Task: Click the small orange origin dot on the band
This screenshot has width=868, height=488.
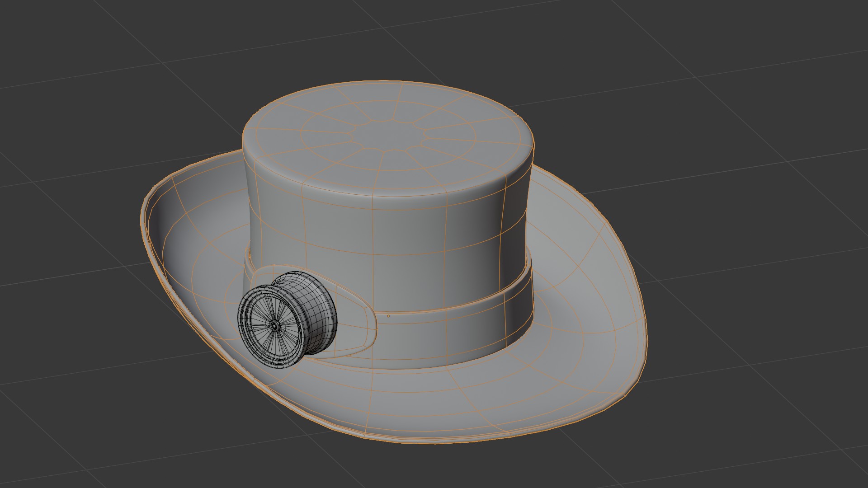Action: coord(388,316)
